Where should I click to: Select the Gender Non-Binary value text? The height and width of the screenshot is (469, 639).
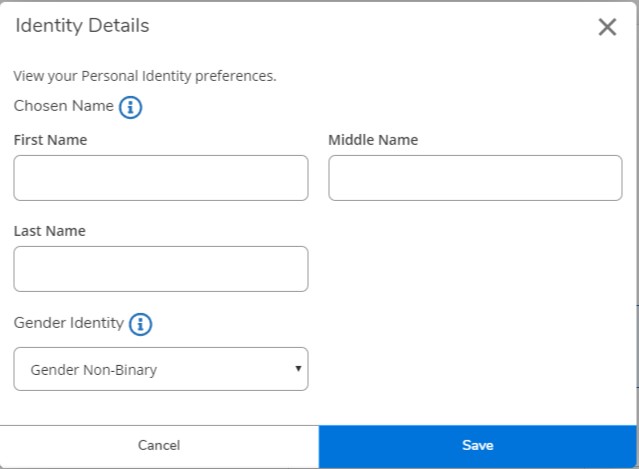[x=94, y=370]
